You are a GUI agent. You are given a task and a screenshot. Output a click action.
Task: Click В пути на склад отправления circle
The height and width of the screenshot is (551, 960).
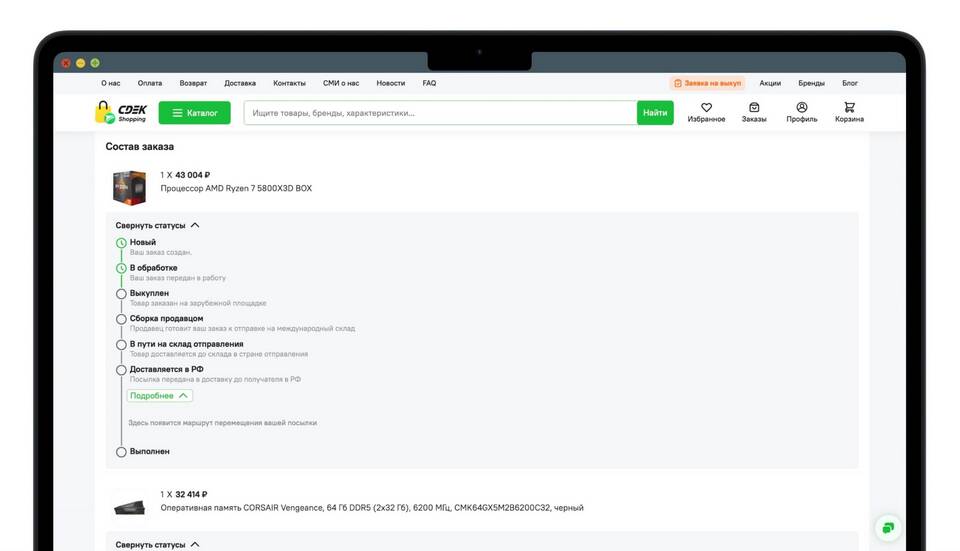coord(121,345)
